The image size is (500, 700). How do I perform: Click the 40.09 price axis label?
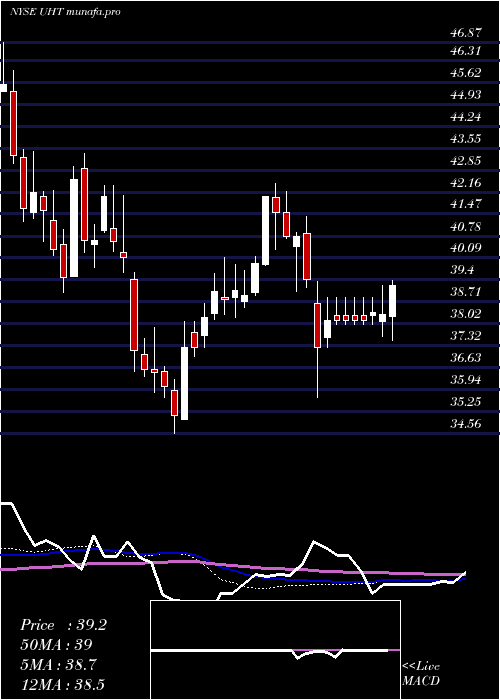click(x=465, y=248)
